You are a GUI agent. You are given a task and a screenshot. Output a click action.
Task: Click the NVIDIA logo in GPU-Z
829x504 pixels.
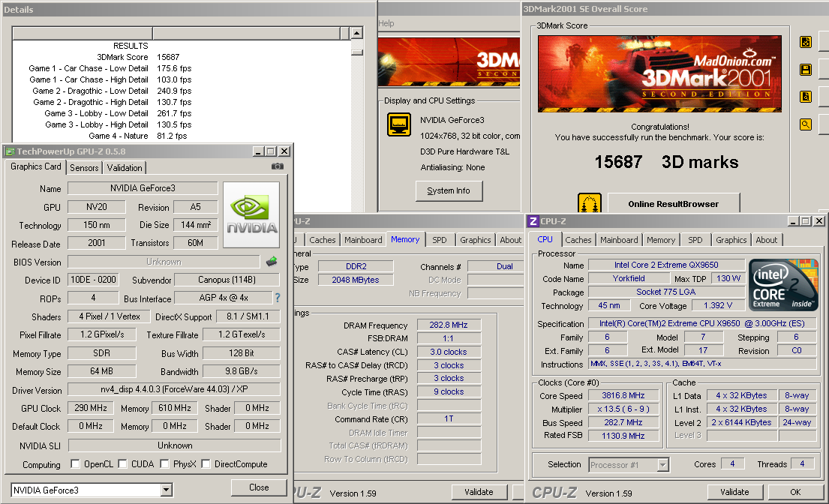251,215
